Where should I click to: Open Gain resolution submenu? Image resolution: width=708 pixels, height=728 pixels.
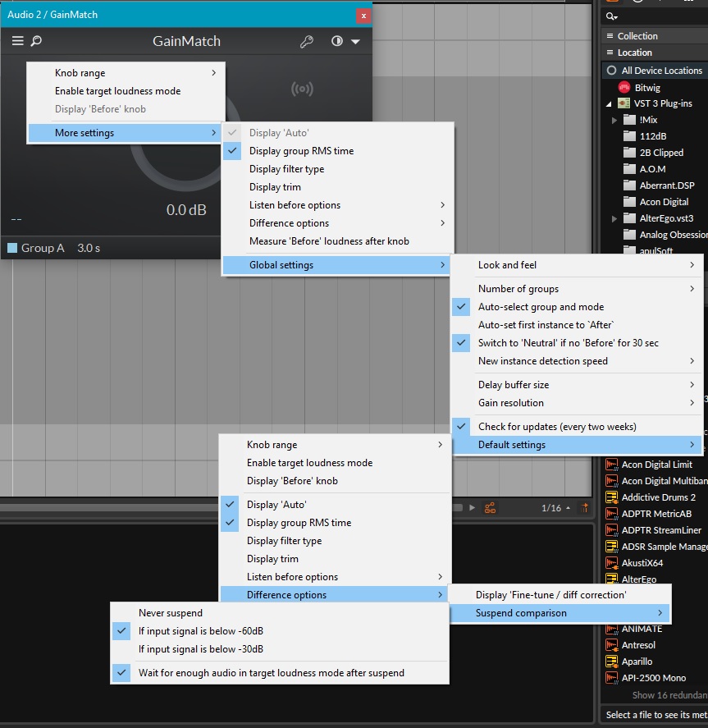(578, 403)
